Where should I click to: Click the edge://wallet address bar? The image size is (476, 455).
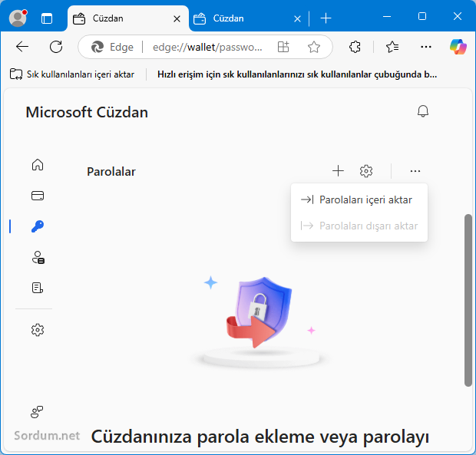tap(207, 47)
